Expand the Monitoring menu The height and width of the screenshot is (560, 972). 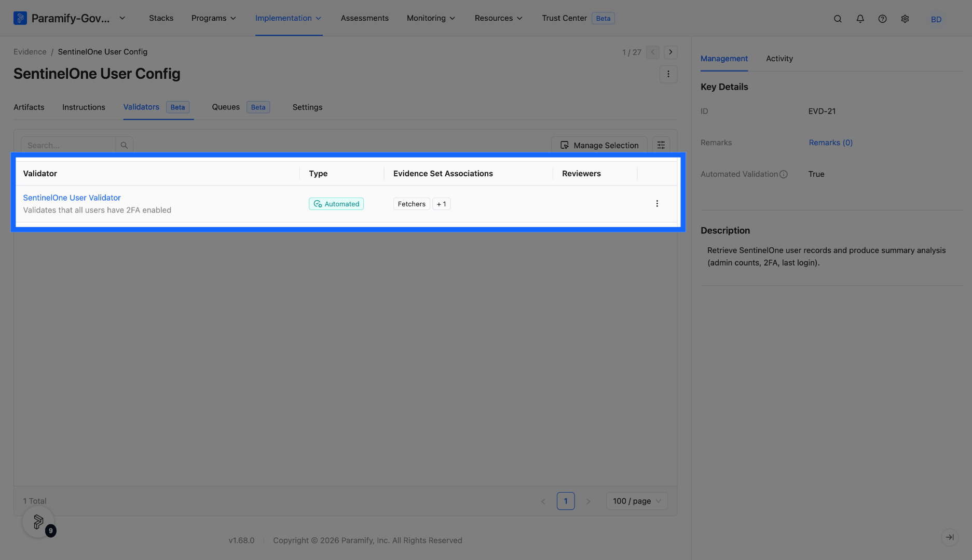(431, 18)
